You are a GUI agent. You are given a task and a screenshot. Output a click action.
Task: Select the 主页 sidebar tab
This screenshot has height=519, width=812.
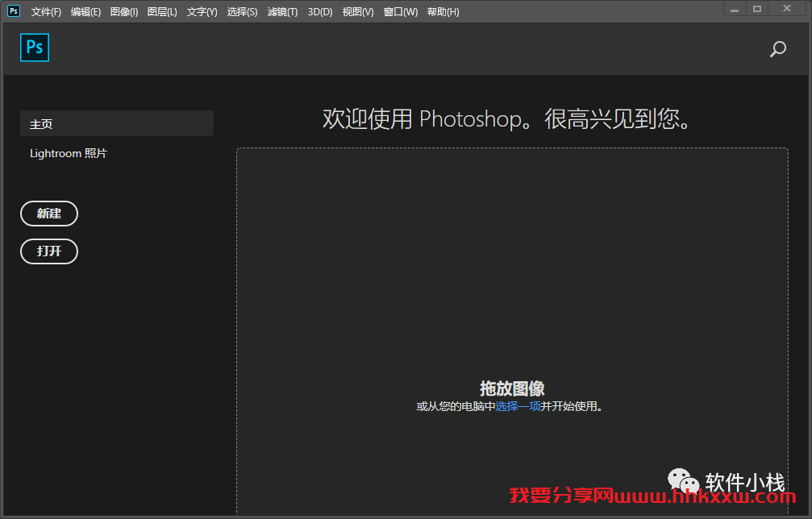(116, 123)
